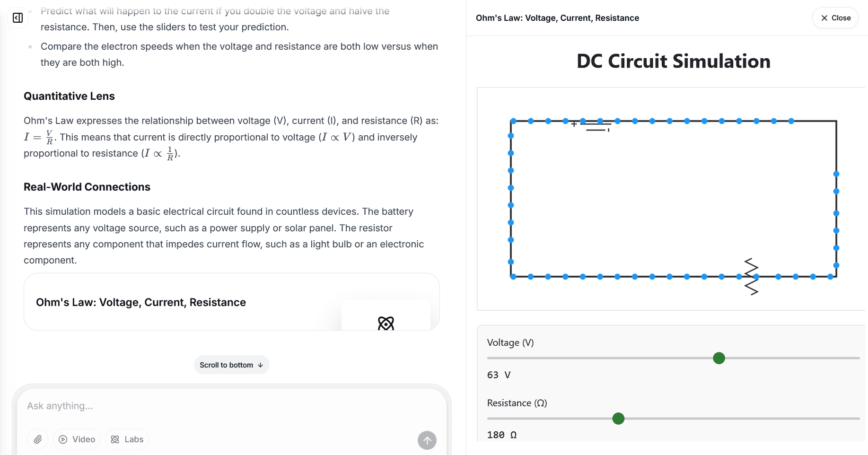
Task: Click the Quantitative Lens heading
Action: click(69, 96)
